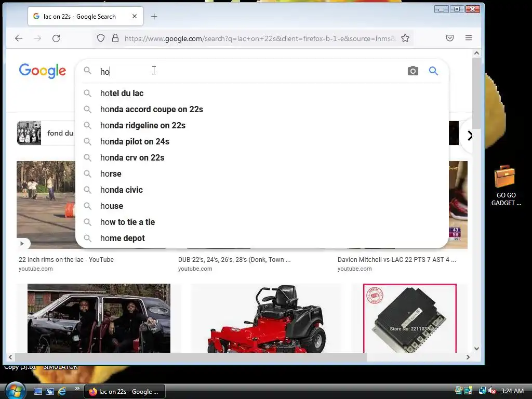
Task: Choose suggestion 'honda pilot on 24s'
Action: tap(262, 141)
